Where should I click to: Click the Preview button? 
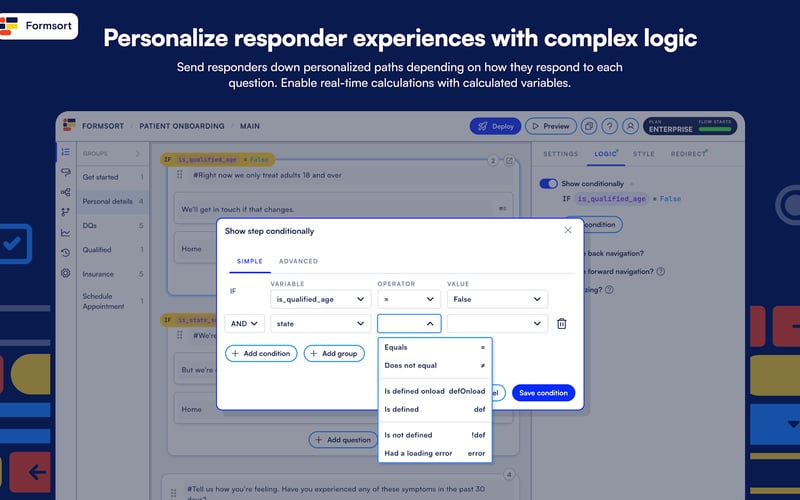[551, 126]
